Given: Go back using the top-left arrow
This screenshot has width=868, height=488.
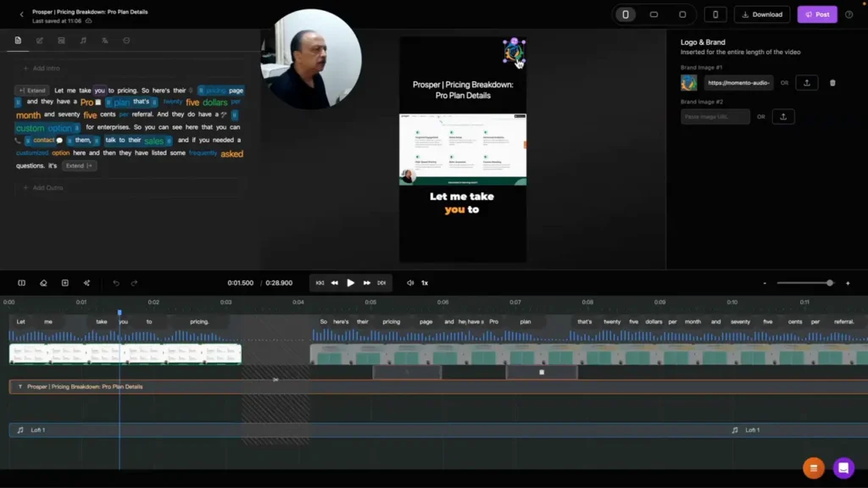Looking at the screenshot, I should [21, 15].
